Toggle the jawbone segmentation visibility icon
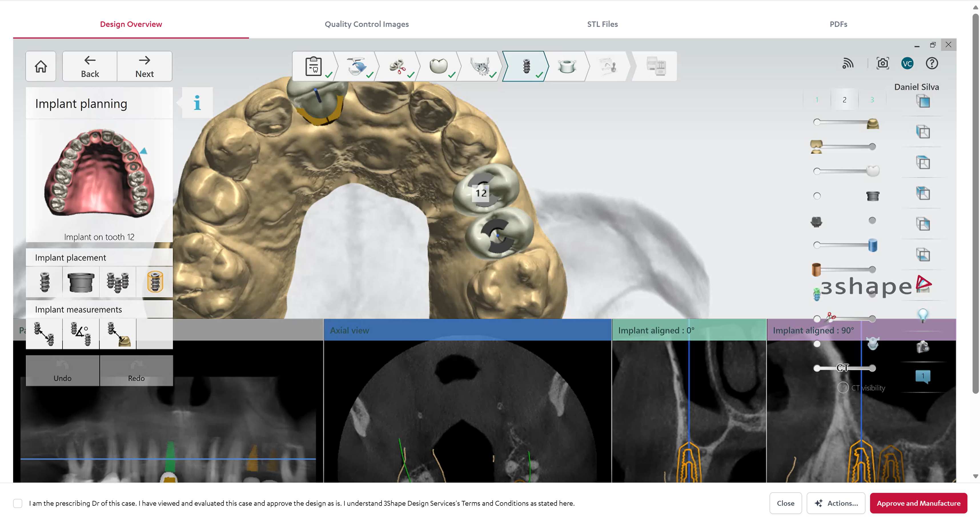 click(x=872, y=344)
